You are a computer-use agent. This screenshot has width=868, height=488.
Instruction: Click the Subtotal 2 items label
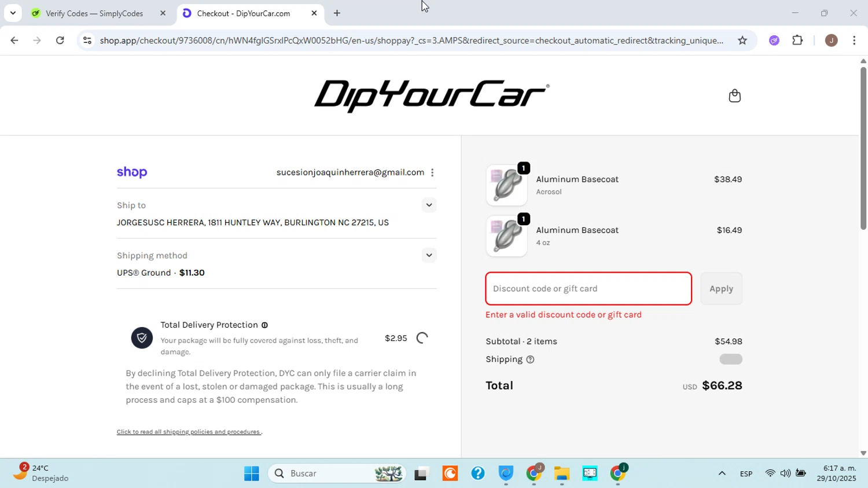pyautogui.click(x=521, y=342)
